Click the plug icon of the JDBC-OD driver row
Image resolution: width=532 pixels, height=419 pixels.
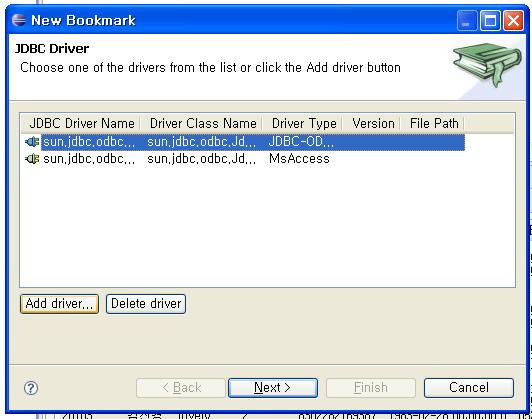point(32,141)
